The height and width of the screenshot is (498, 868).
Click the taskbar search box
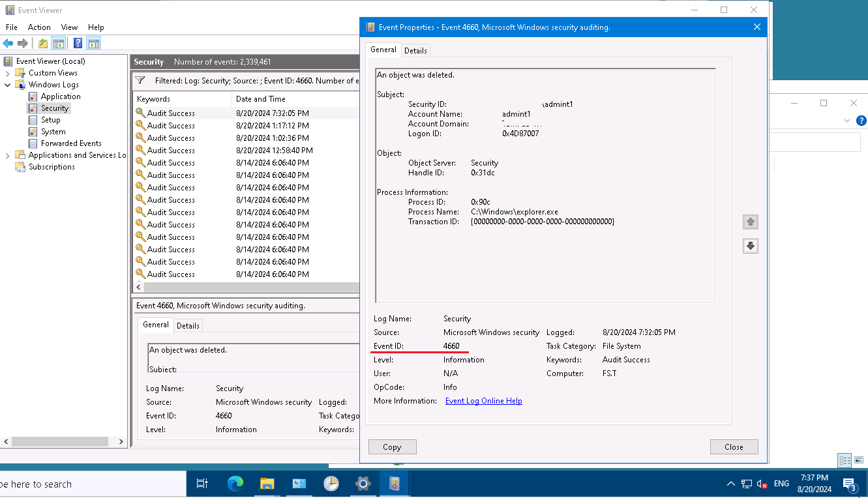coord(91,484)
